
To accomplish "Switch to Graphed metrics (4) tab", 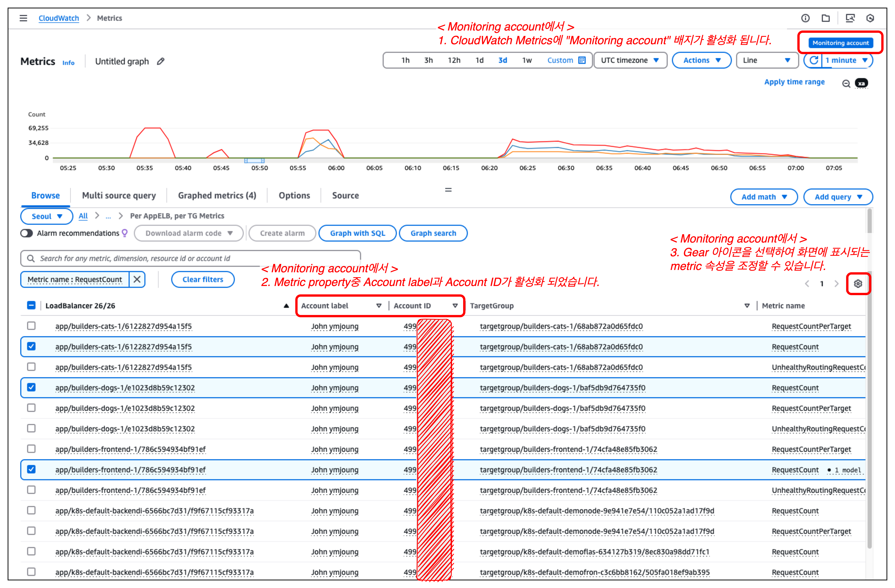I will point(217,195).
